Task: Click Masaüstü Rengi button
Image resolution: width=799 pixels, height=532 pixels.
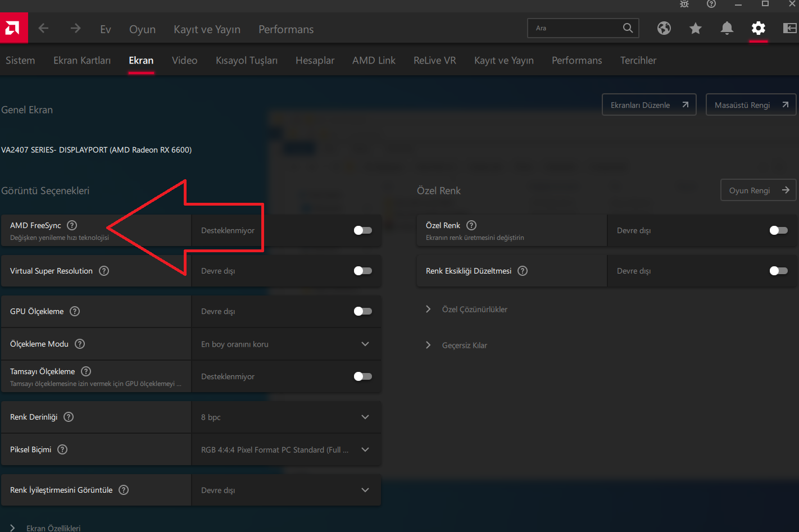Action: pos(751,105)
